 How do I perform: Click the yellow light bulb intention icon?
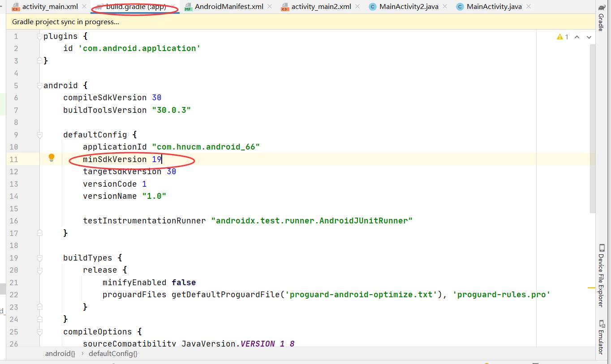[x=52, y=158]
